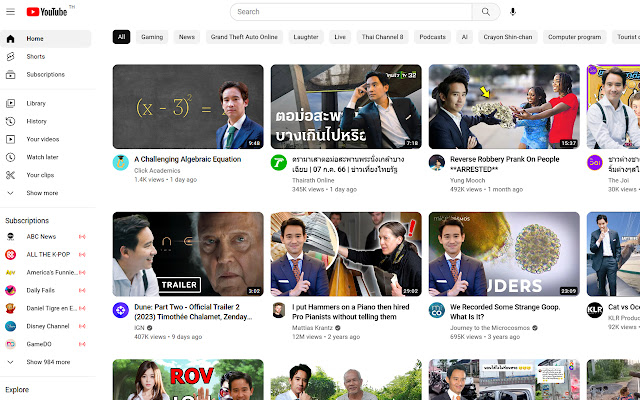Open the History page
This screenshot has height=400, width=640.
pos(36,121)
